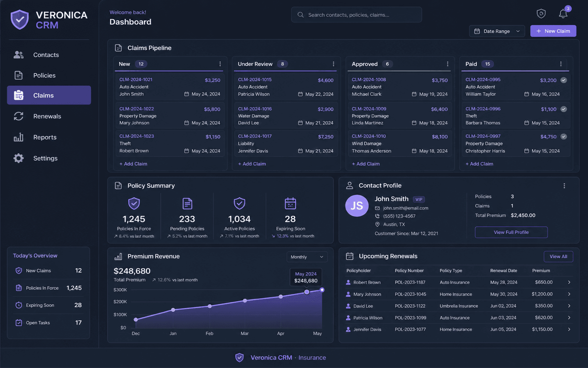
Task: Click the Dec data point on revenue chart
Action: click(x=136, y=319)
